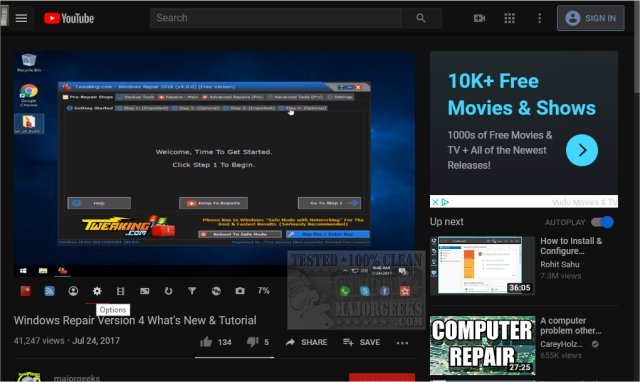The width and height of the screenshot is (640, 382).
Task: Click the filter funnel icon below the video
Action: point(192,291)
